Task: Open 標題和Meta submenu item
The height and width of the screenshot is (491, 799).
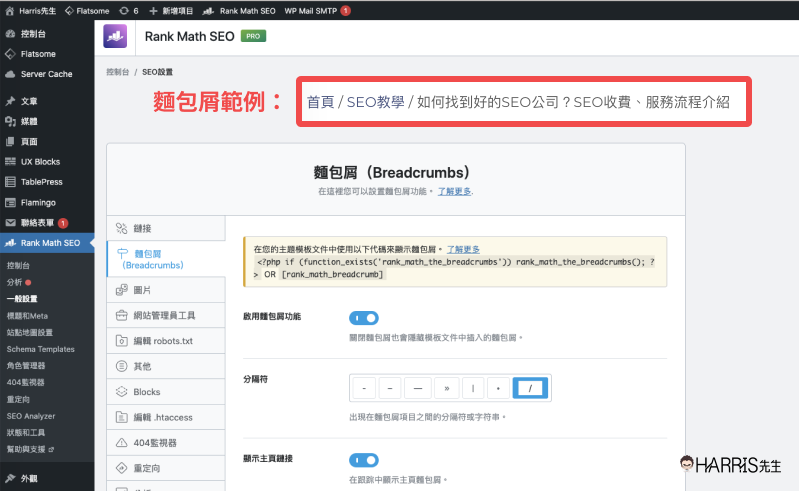Action: [x=27, y=316]
